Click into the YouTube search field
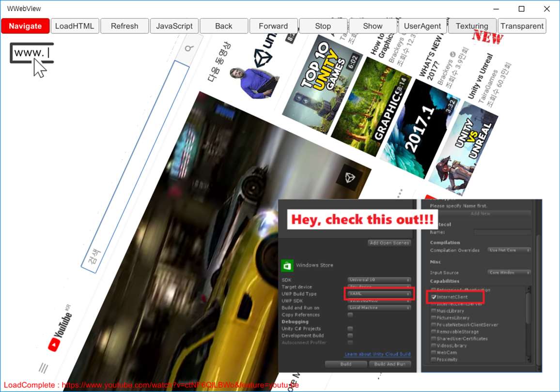The image size is (560, 392). (135, 166)
